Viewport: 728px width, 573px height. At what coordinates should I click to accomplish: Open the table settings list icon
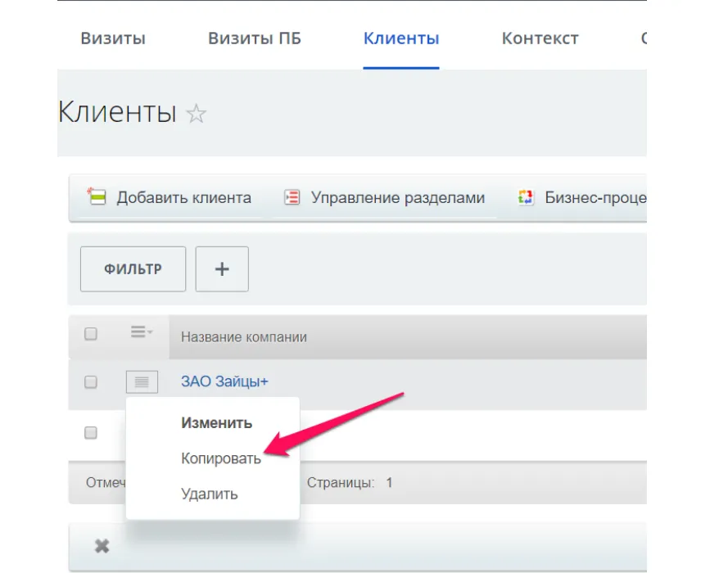(x=136, y=332)
